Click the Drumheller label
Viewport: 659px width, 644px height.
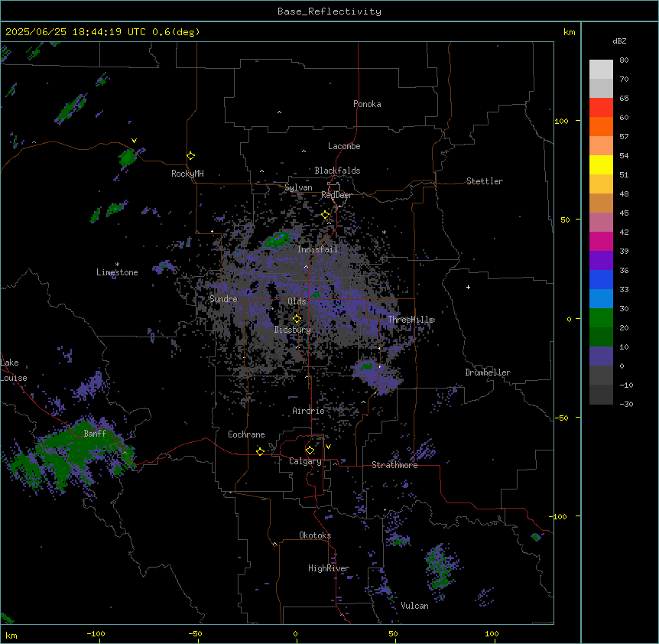488,372
